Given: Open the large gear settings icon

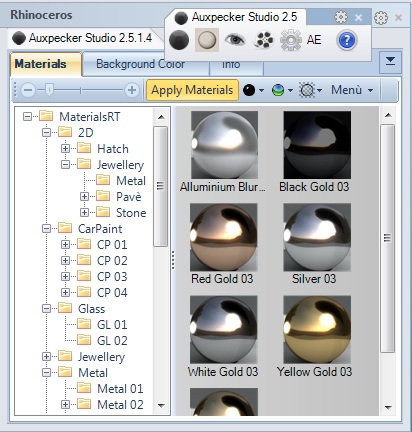Looking at the screenshot, I should (x=291, y=40).
